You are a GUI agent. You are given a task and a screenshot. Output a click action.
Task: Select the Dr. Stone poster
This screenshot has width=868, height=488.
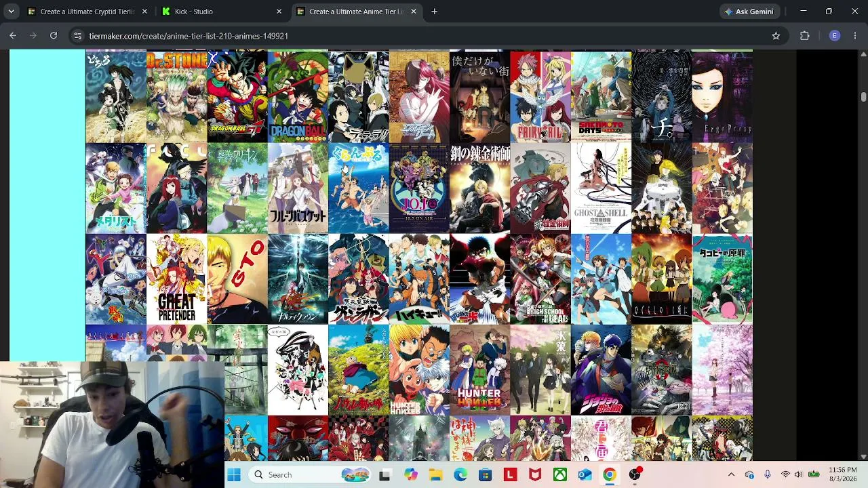click(x=177, y=97)
